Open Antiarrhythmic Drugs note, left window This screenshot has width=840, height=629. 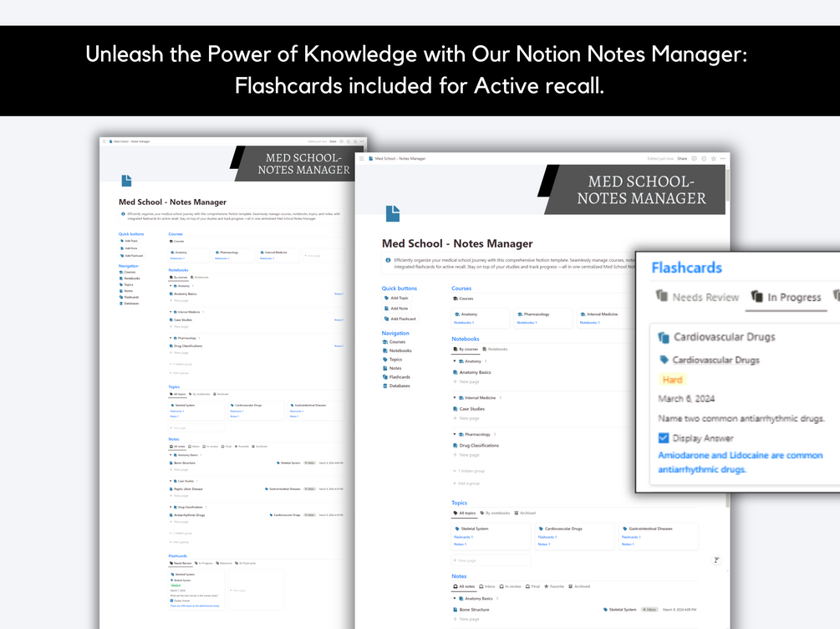click(x=187, y=515)
